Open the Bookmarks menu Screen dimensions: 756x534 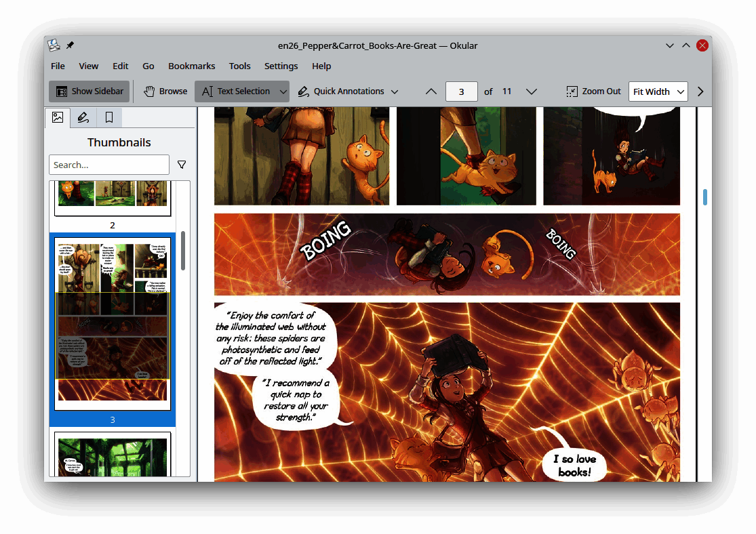click(x=191, y=66)
